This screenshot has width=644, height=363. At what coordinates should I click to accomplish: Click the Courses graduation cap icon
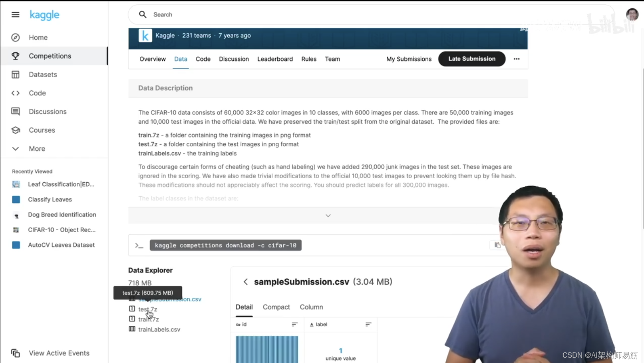point(16,130)
